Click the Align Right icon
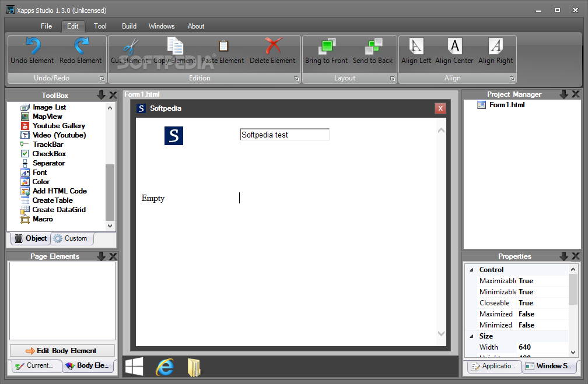The height and width of the screenshot is (384, 588). pyautogui.click(x=496, y=46)
